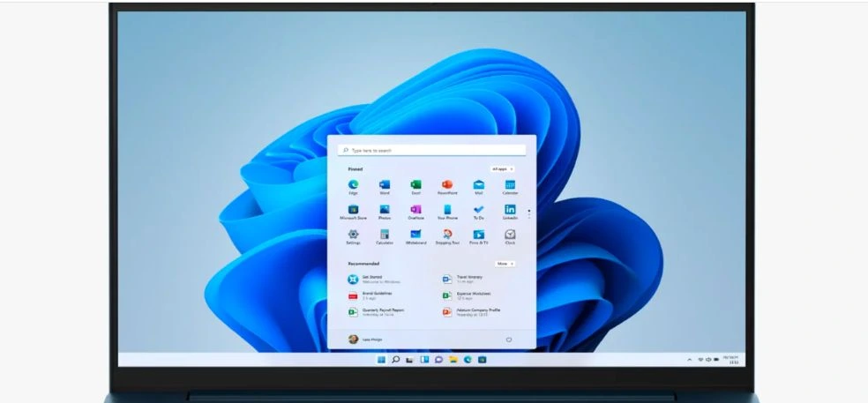Click the pinned apps page dots

click(x=529, y=213)
